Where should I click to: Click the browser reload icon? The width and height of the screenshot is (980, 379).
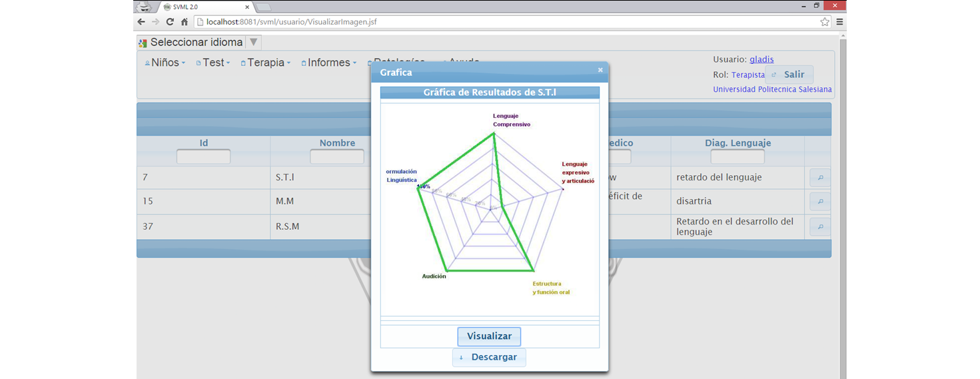pos(170,22)
